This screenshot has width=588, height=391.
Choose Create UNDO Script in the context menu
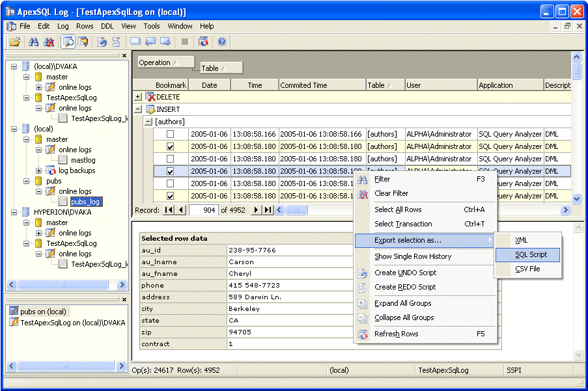(426, 273)
